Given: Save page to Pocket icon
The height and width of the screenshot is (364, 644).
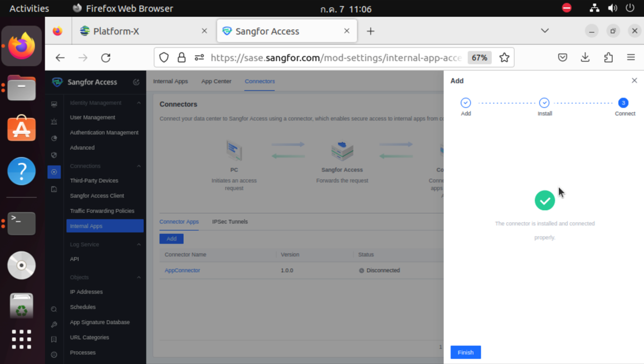Looking at the screenshot, I should pos(563,58).
